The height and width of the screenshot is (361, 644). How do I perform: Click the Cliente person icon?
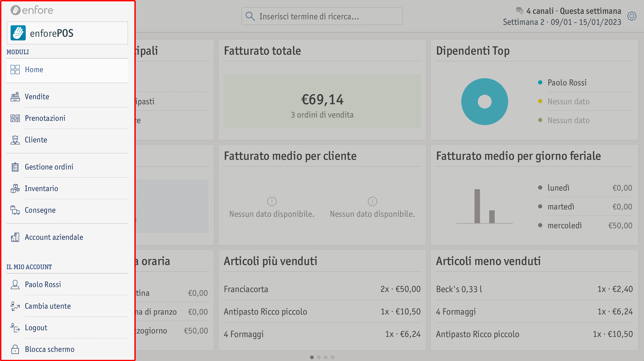coord(15,140)
